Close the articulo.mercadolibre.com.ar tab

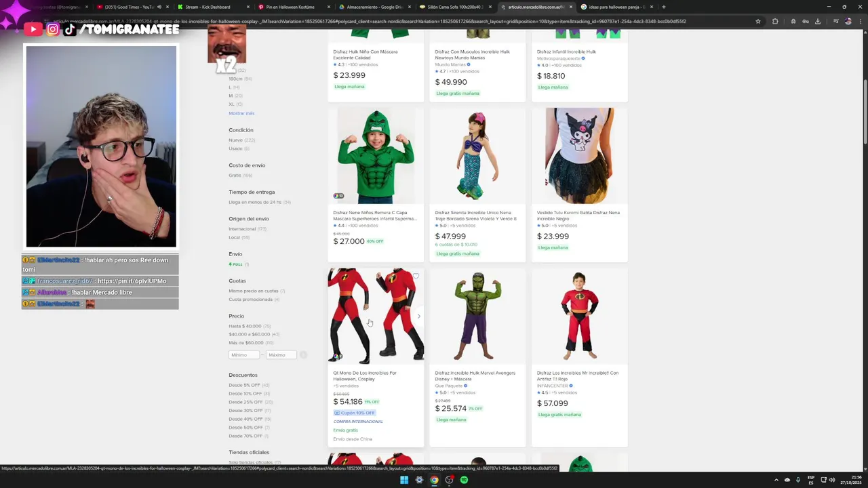[570, 7]
